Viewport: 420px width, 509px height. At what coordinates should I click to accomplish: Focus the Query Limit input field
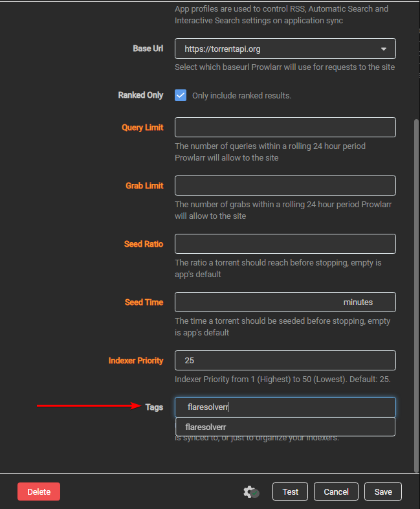pyautogui.click(x=285, y=127)
